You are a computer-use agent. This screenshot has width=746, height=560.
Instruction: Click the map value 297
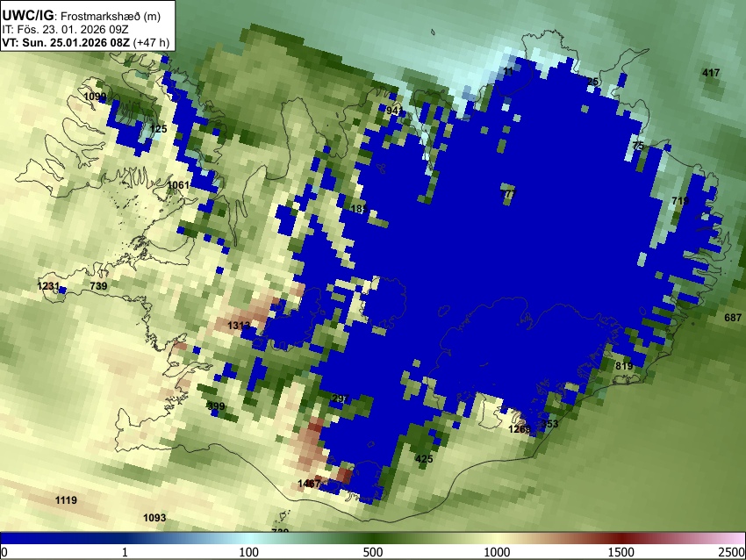(341, 398)
